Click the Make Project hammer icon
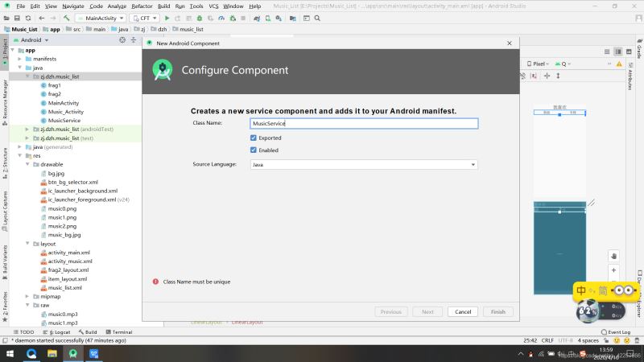Image resolution: width=644 pixels, height=362 pixels. (x=67, y=18)
